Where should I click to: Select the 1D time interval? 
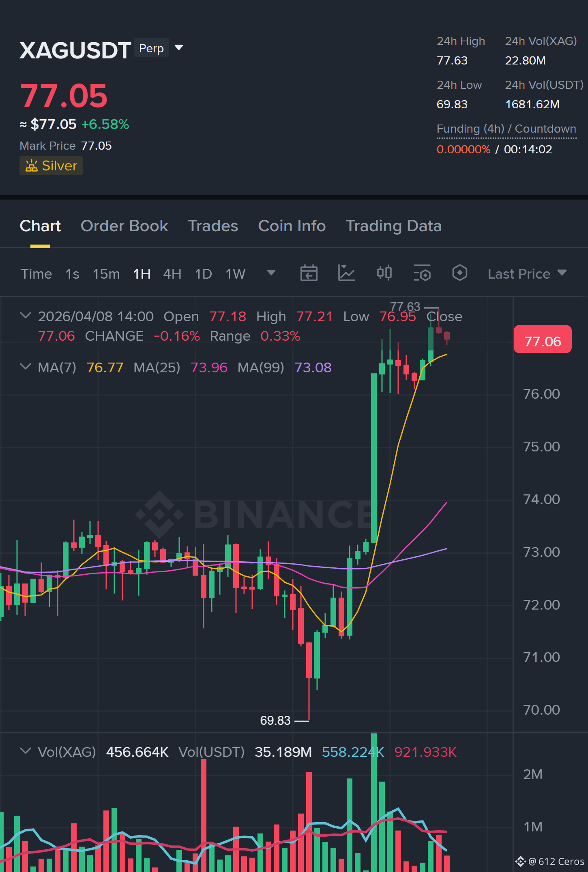click(203, 274)
